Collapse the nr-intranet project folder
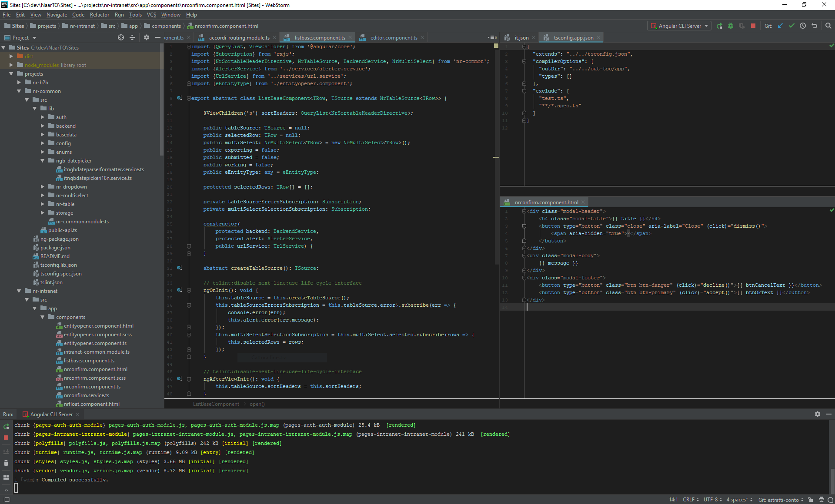Screen dimensions: 835x504 tap(19, 291)
